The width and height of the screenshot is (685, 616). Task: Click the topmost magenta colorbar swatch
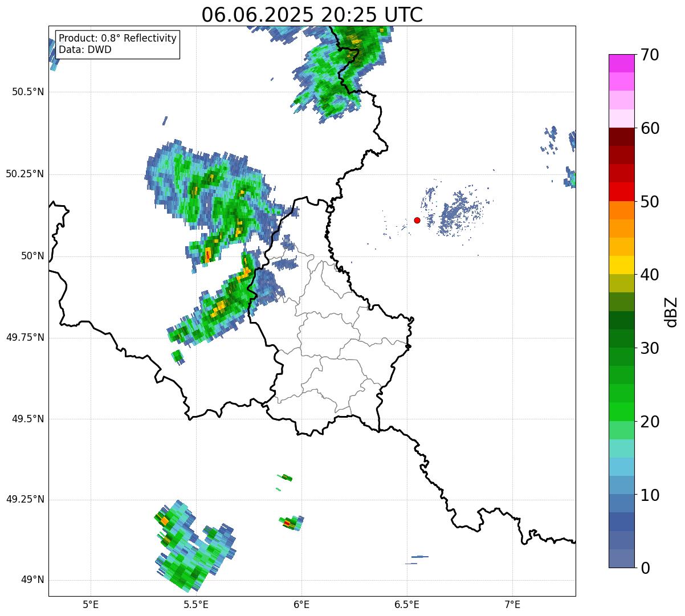click(622, 63)
